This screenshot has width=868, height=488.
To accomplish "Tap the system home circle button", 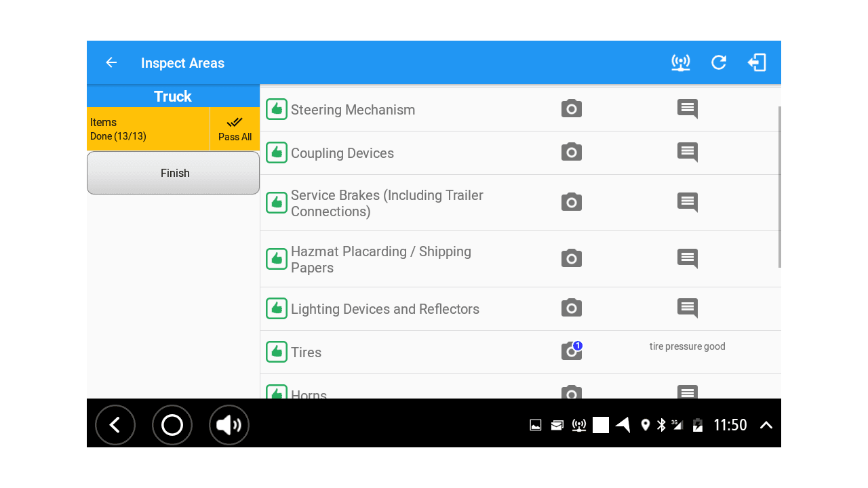I will (x=172, y=425).
